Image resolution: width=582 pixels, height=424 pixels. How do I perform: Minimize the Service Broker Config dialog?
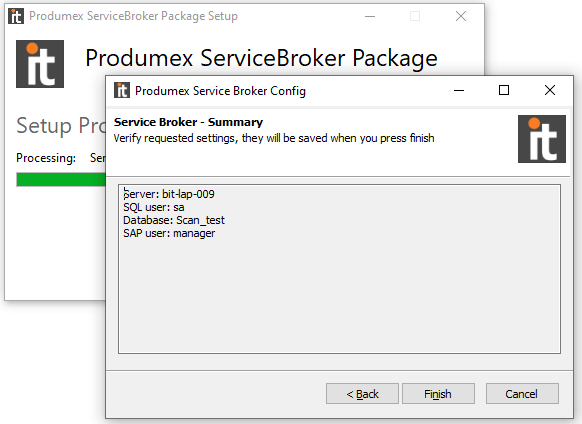459,90
